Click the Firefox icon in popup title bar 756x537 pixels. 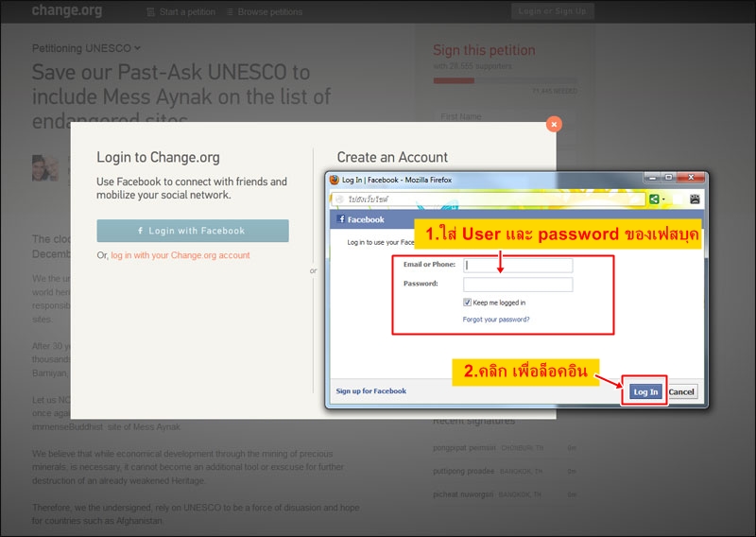click(x=335, y=180)
